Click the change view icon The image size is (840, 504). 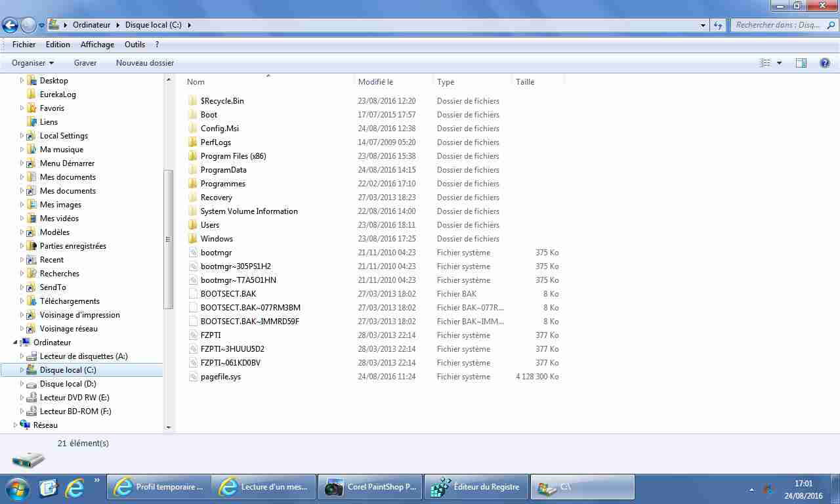pyautogui.click(x=765, y=63)
